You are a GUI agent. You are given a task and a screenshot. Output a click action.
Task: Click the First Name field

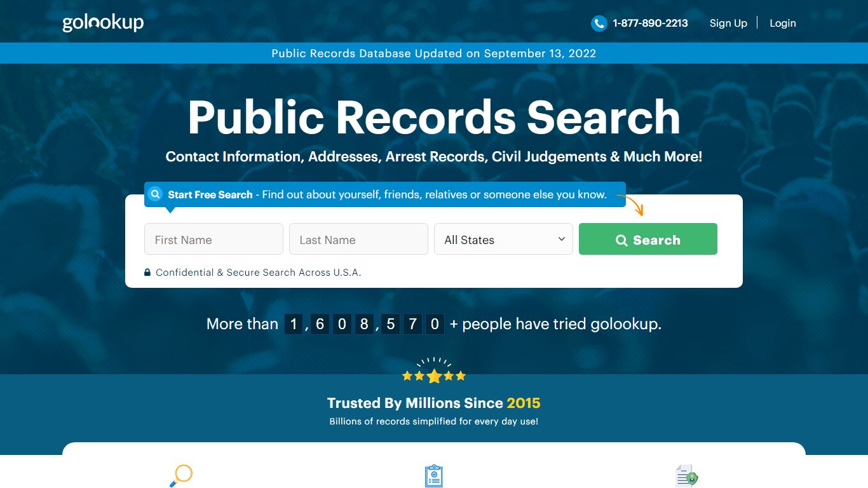(214, 239)
